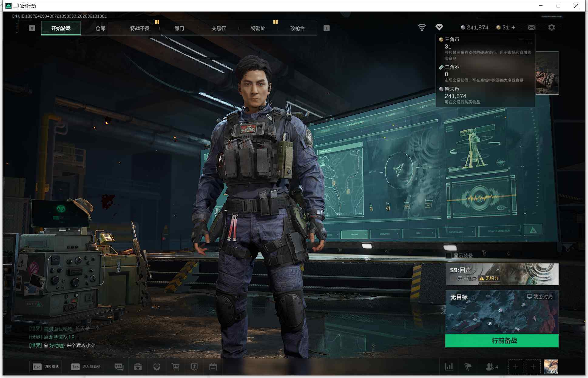This screenshot has width=588, height=378.
Task: Click the world chat message 航天差一个
Action: [64, 329]
